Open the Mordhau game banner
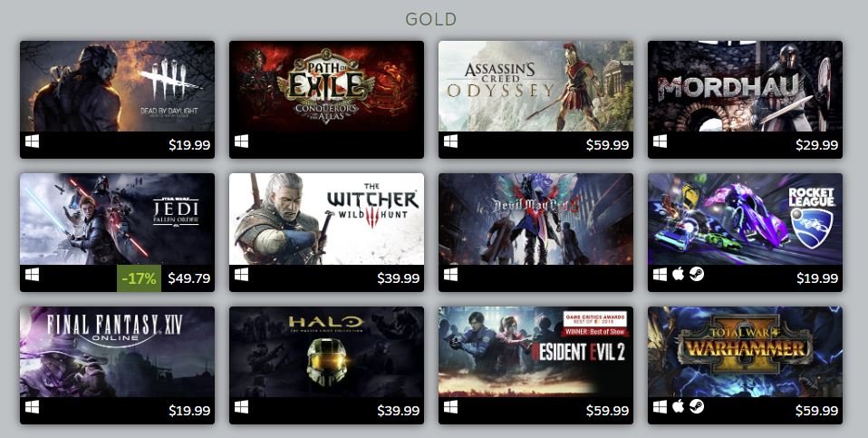Viewport: 868px width, 438px height. pyautogui.click(x=745, y=86)
